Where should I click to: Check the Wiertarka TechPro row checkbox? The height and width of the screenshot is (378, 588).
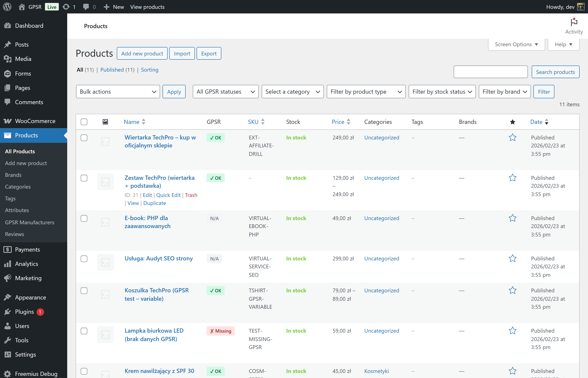tap(84, 138)
